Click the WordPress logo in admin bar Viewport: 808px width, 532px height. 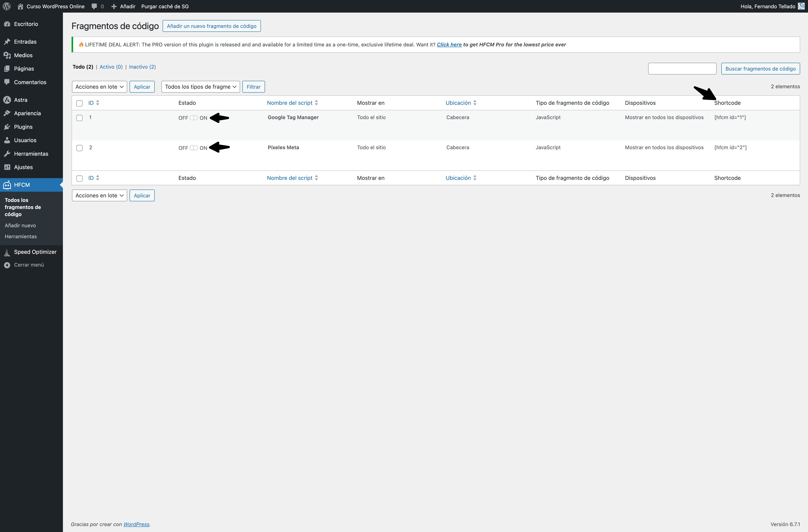(6, 6)
